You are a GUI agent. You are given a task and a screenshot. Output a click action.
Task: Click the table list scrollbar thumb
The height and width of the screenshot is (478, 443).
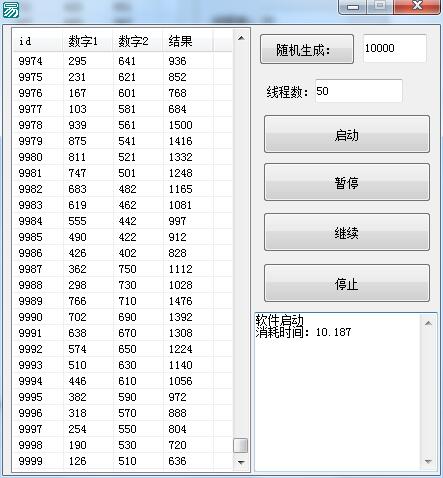241,445
